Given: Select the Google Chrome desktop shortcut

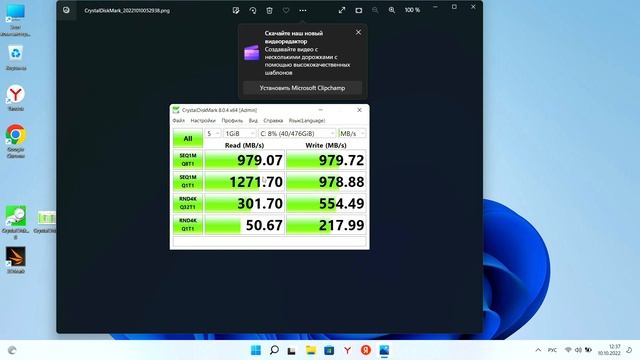Looking at the screenshot, I should pos(16,141).
